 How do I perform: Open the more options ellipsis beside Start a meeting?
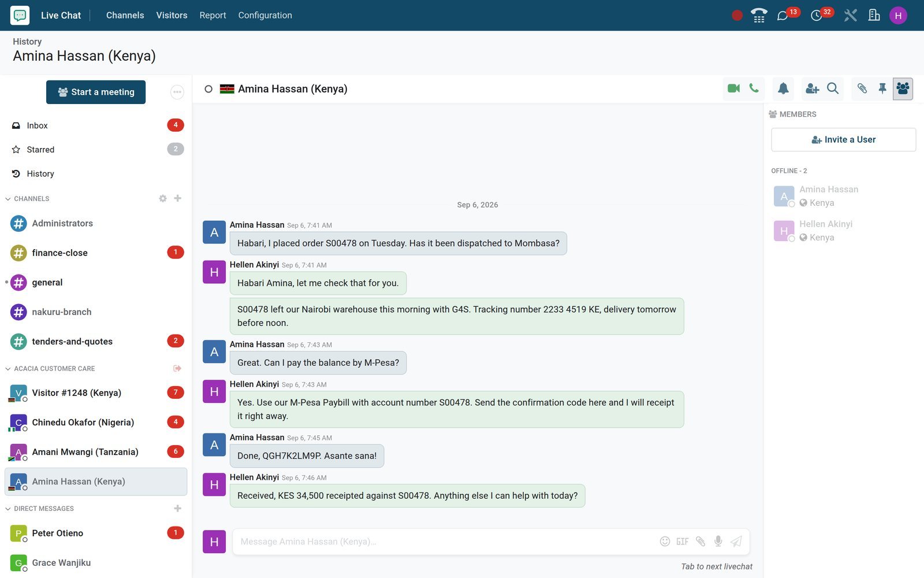point(177,92)
